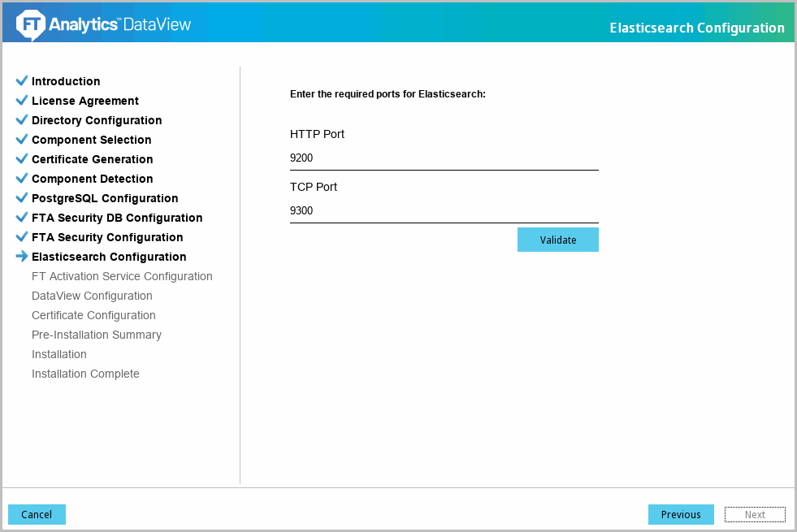Select the DataView Configuration step
This screenshot has width=797, height=532.
92,296
